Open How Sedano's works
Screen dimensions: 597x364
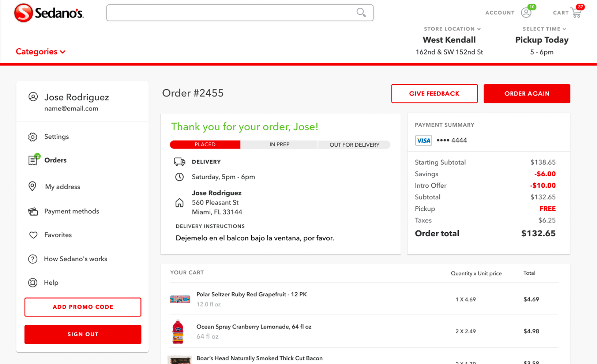[75, 259]
